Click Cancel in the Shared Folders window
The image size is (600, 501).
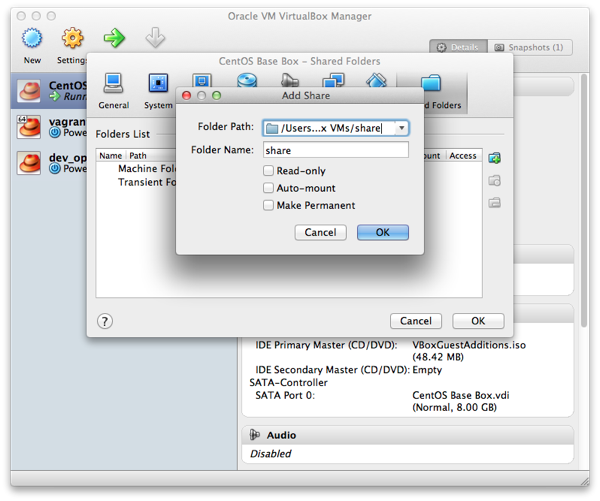tap(415, 321)
